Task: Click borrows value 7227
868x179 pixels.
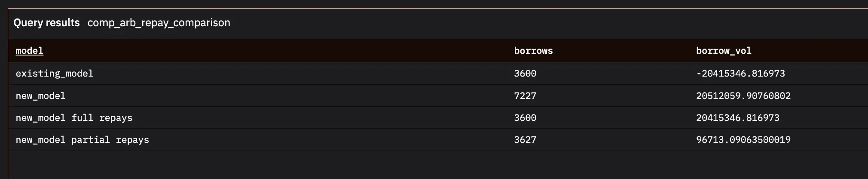Action: click(x=525, y=96)
